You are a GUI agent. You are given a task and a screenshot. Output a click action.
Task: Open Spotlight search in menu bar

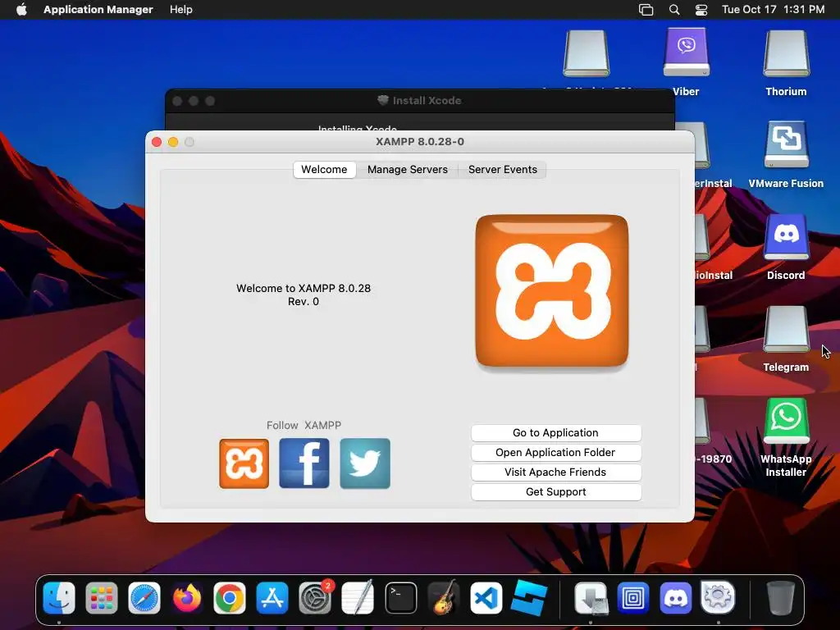click(674, 10)
